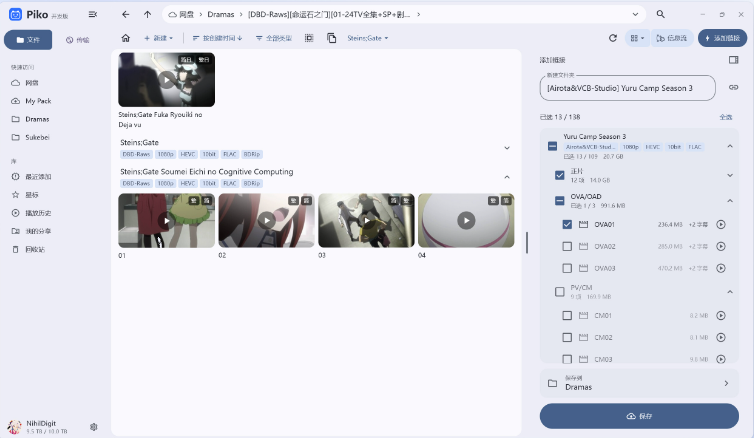754x438 pixels.
Task: Collapse the sidebar with menu icon
Action: tap(93, 14)
